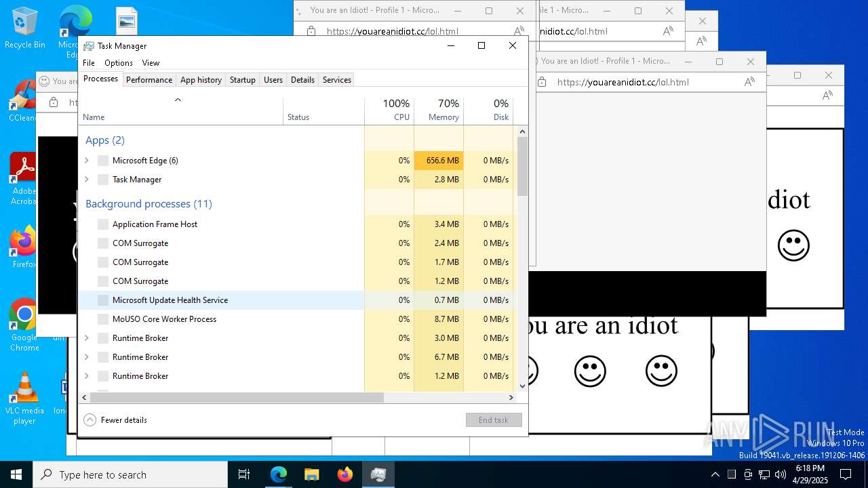Click Microsoft Edge taskbar icon

coord(279,474)
